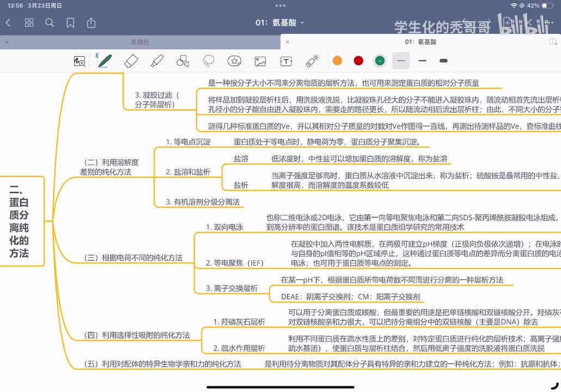Tap the line 蛋白质处于等电点时，静电荷为零
The image size is (561, 392).
[x=327, y=142]
